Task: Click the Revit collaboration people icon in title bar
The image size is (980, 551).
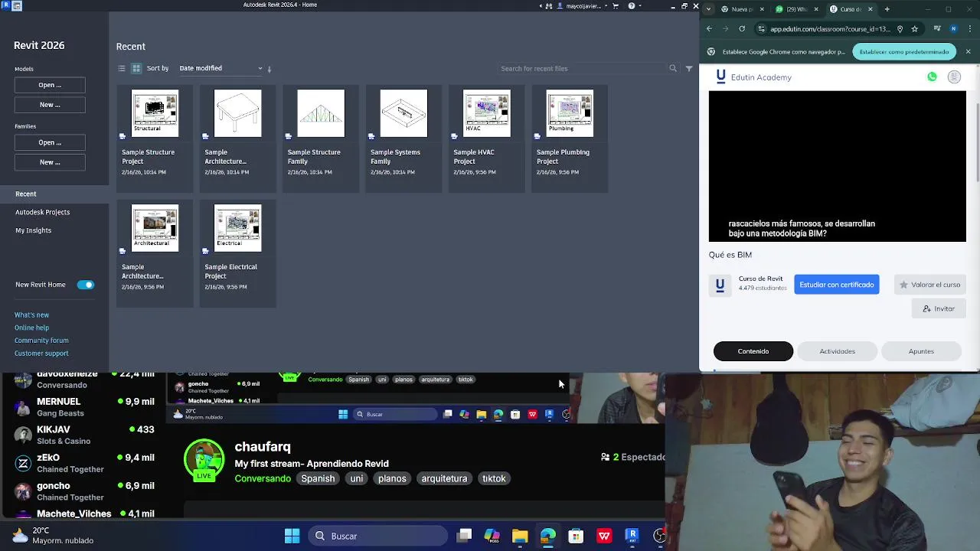Action: tap(550, 5)
